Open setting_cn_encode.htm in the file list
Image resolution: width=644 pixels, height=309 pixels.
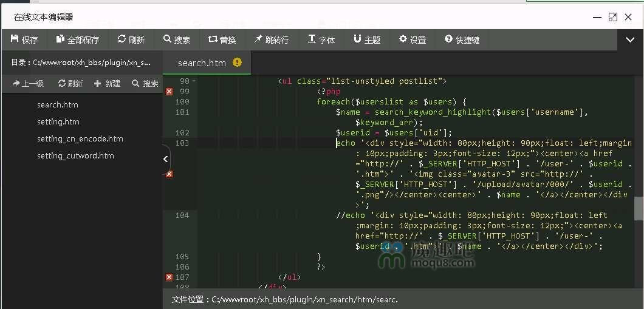point(80,138)
